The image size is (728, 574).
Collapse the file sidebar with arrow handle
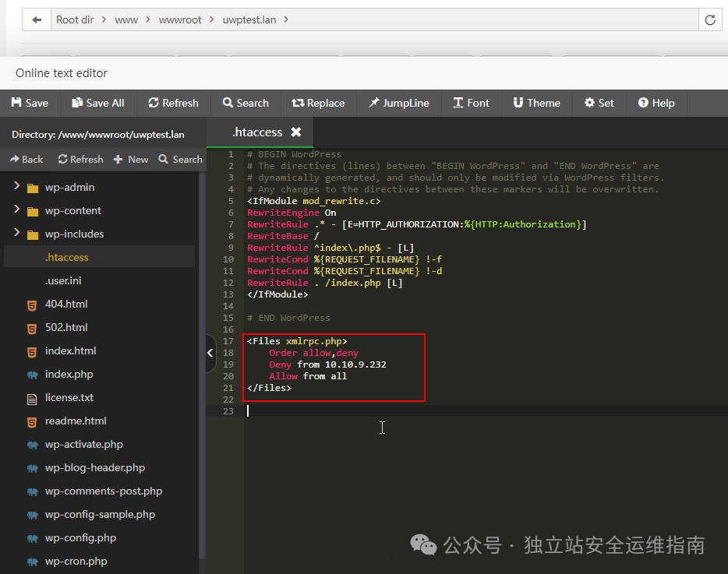210,353
